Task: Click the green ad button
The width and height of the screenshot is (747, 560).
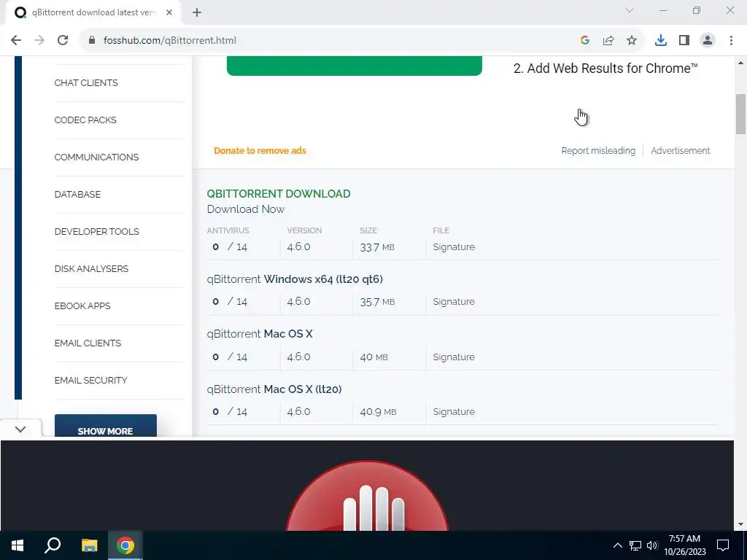Action: click(355, 66)
